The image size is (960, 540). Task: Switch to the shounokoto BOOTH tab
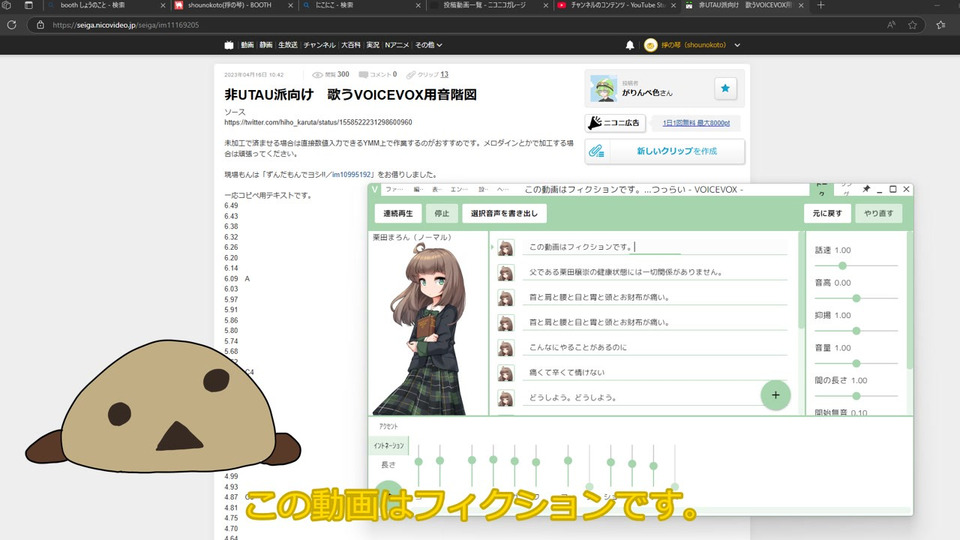coord(230,5)
